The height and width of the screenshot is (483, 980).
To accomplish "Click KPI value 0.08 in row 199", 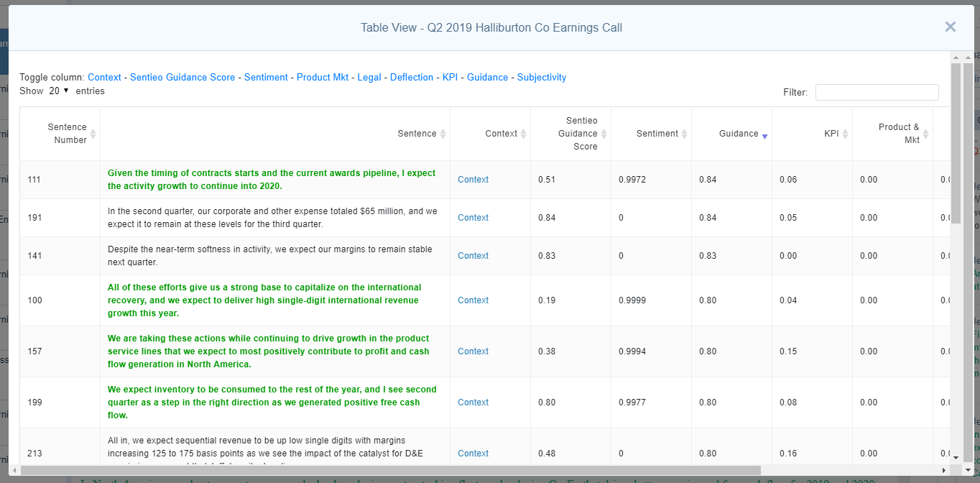I will click(x=788, y=402).
